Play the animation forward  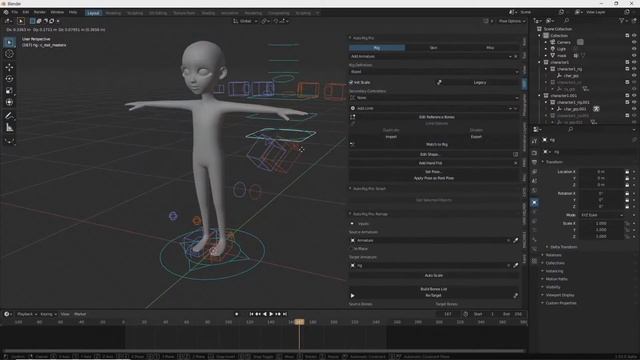pyautogui.click(x=271, y=314)
